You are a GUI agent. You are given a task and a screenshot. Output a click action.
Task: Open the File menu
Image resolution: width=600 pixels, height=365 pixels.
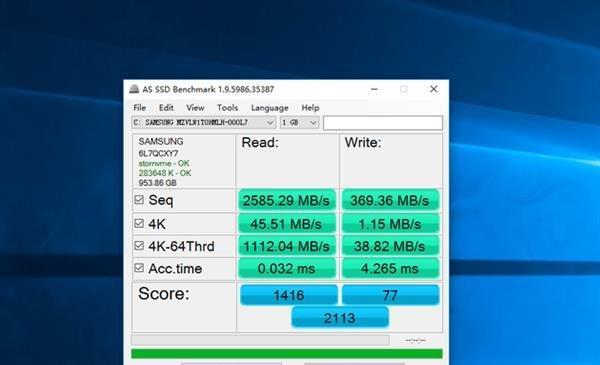(x=140, y=108)
